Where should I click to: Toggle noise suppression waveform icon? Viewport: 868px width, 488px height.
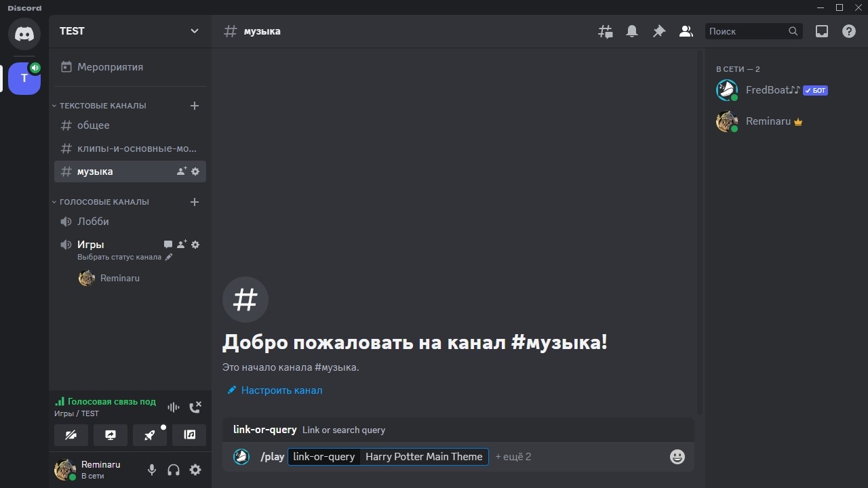tap(174, 407)
